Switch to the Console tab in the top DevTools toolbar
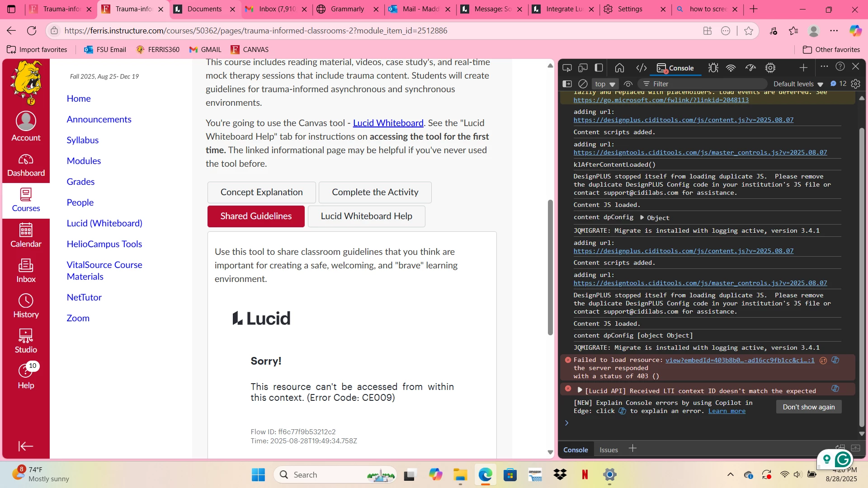 click(675, 68)
